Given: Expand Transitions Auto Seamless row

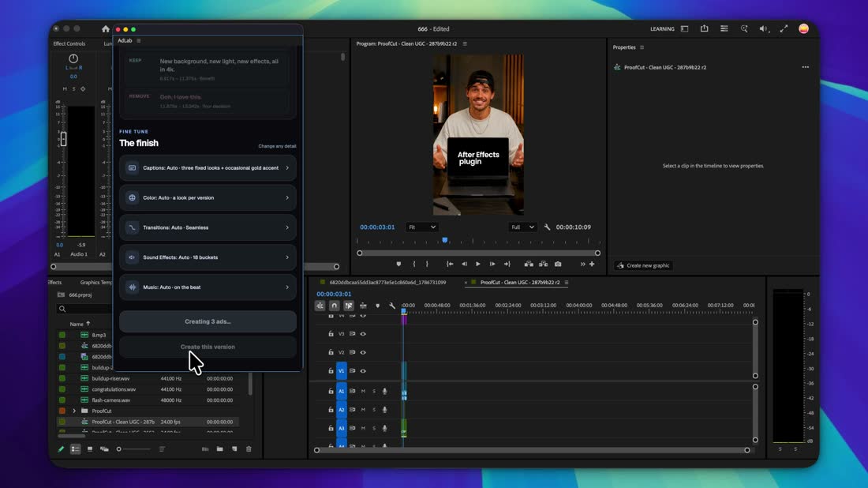Looking at the screenshot, I should [x=208, y=227].
